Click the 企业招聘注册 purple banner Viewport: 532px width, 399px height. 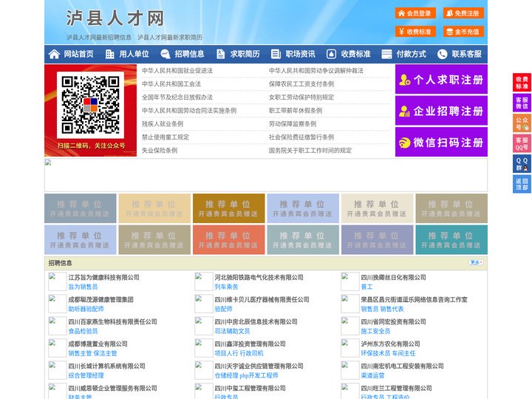441,111
